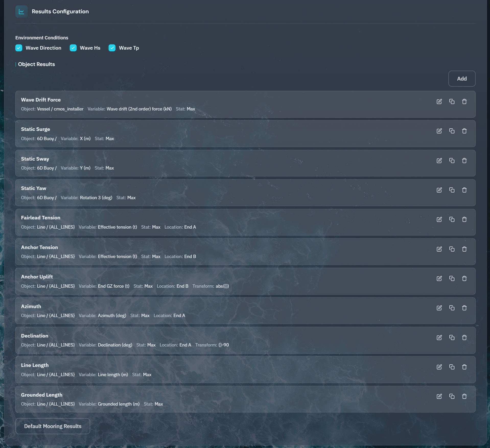Duplicate the Azimuth result entry
The image size is (490, 448).
452,308
